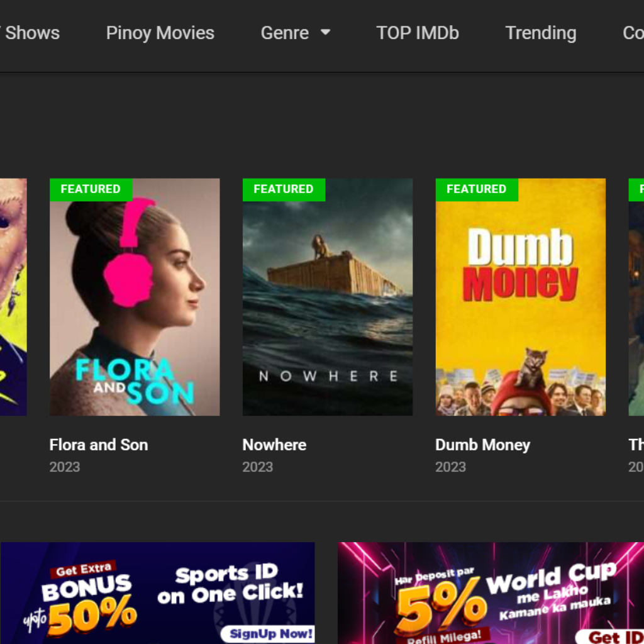Click the Genre dropdown arrow
Screen dimensions: 644x644
pos(325,32)
